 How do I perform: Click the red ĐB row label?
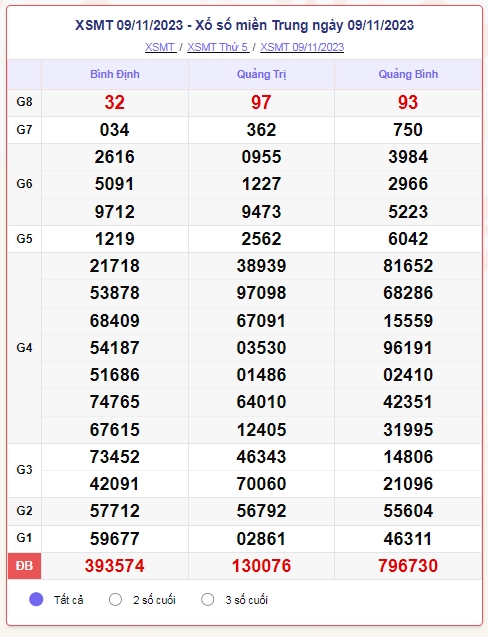click(x=24, y=566)
